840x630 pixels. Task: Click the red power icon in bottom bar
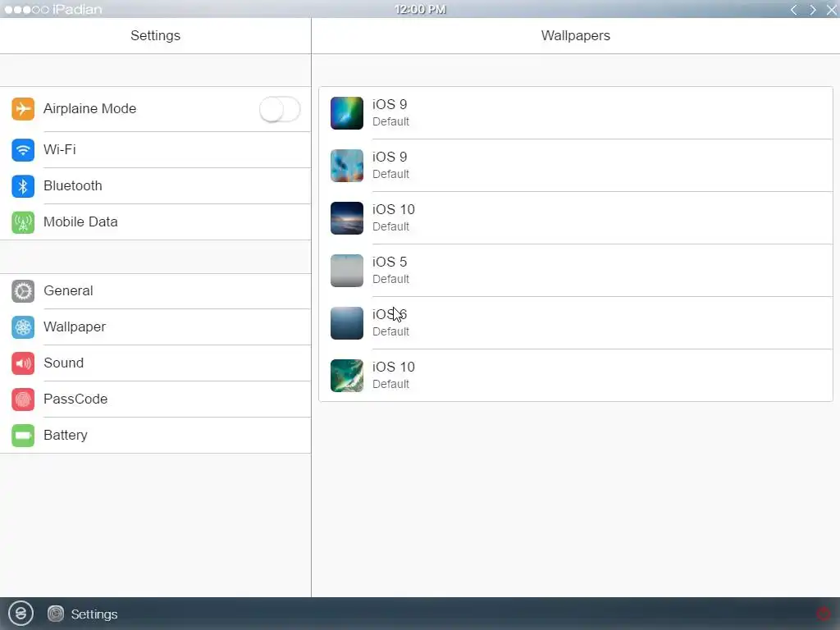(x=824, y=614)
